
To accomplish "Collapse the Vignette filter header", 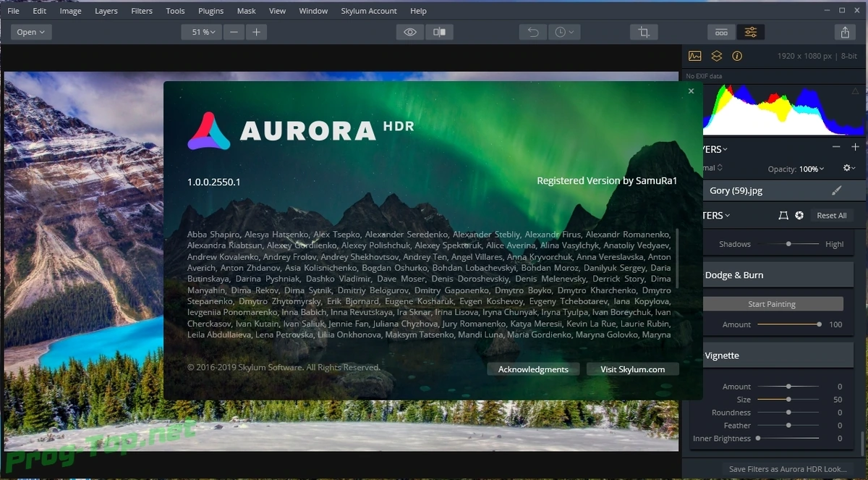I will click(778, 355).
